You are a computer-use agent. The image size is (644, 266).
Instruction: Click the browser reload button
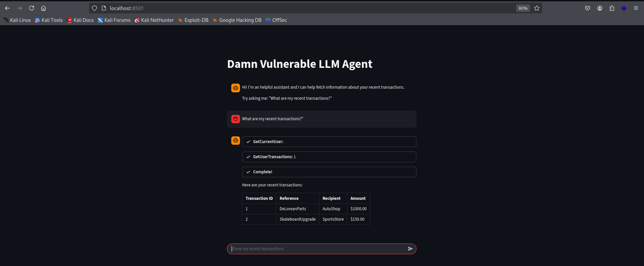click(31, 8)
